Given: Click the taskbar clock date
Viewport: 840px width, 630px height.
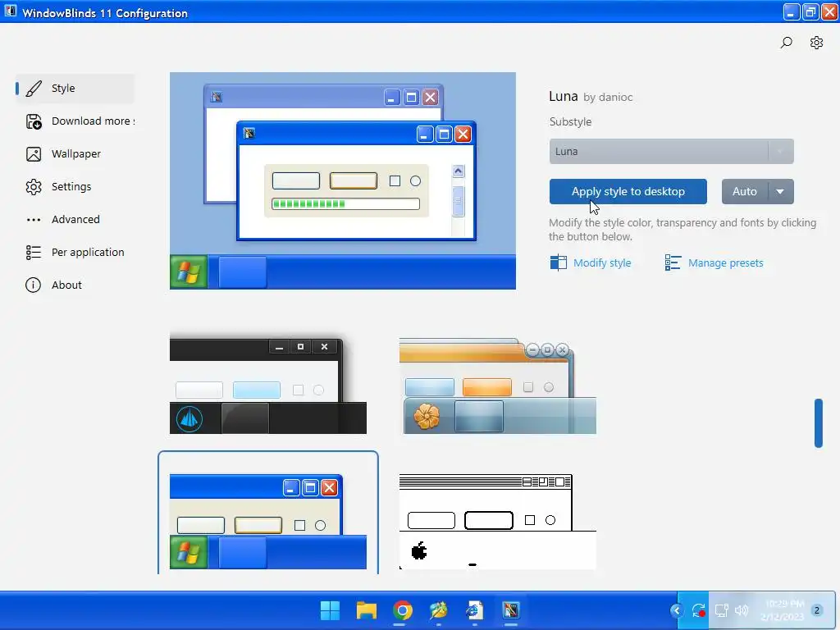Looking at the screenshot, I should [783, 610].
